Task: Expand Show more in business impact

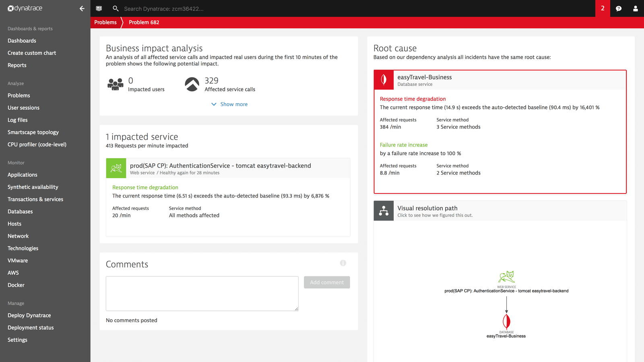Action: click(229, 104)
